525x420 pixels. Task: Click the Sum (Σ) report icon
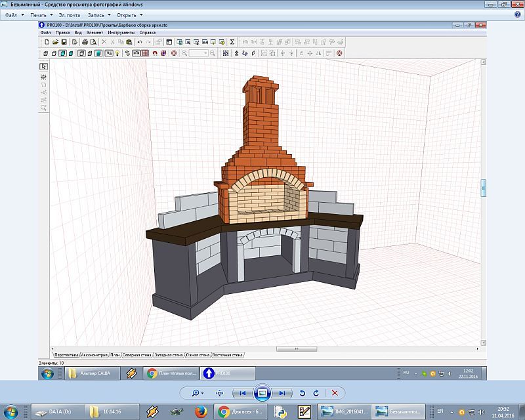coord(232,42)
